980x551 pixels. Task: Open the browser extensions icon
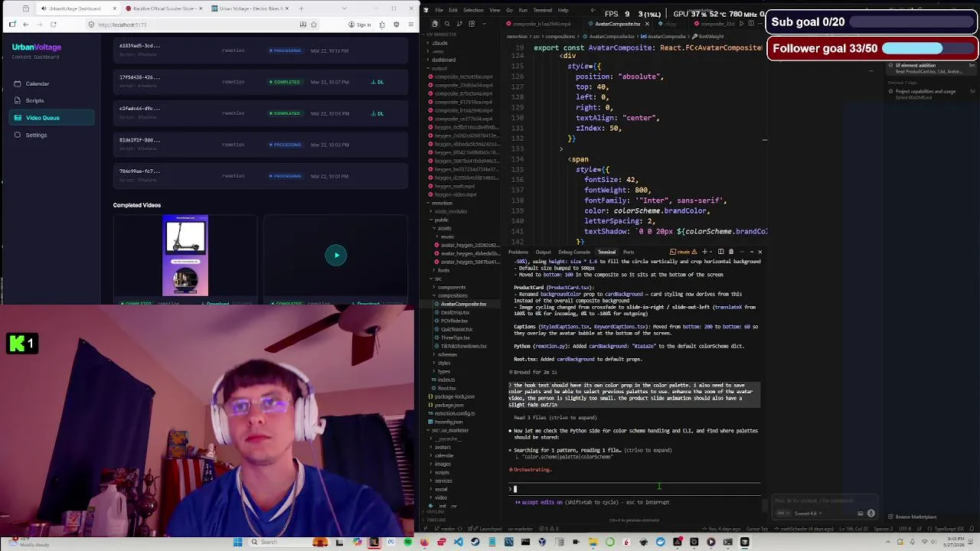click(382, 24)
